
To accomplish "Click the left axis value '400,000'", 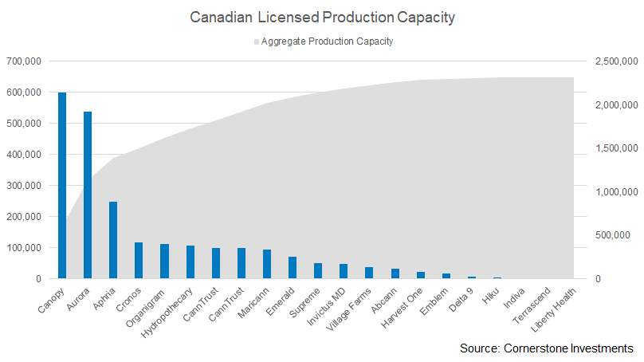I will pos(24,155).
